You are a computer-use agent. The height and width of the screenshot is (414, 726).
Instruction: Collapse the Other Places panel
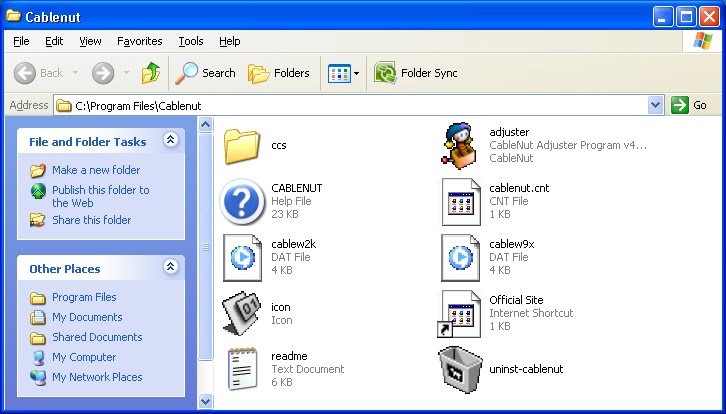point(170,266)
